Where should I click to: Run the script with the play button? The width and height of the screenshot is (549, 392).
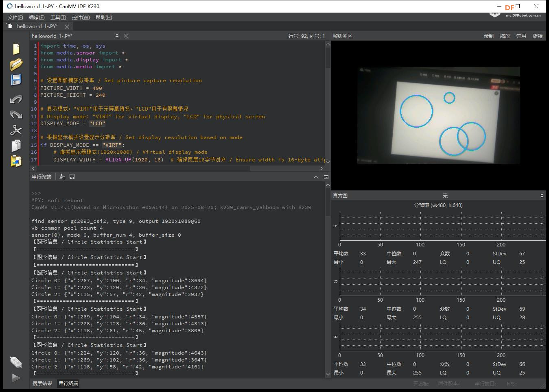(16, 378)
